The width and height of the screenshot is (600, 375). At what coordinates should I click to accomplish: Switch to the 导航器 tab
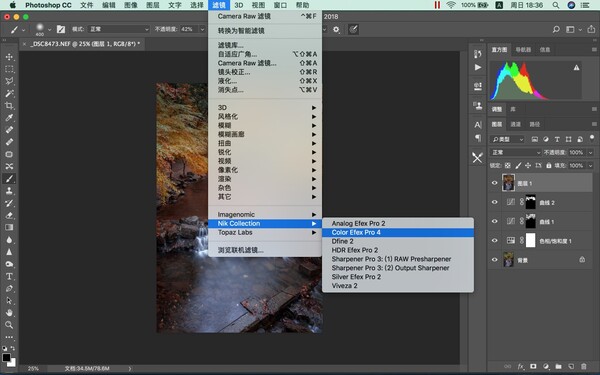(x=523, y=49)
